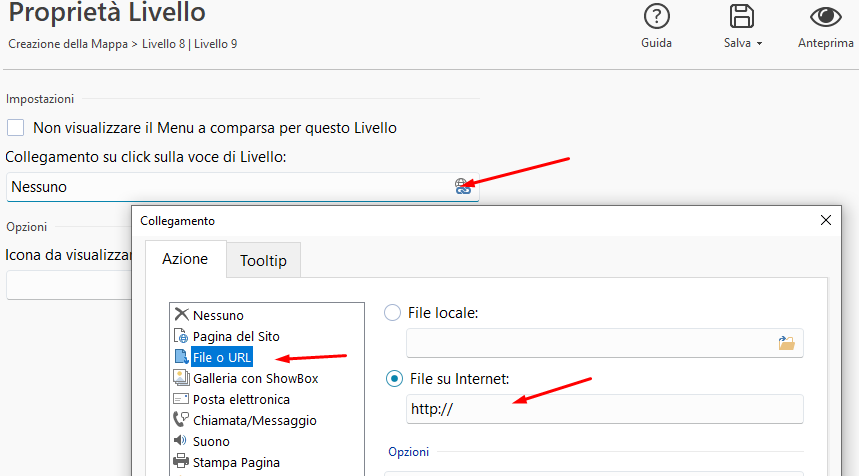Select the File locale radio button

pyautogui.click(x=392, y=313)
